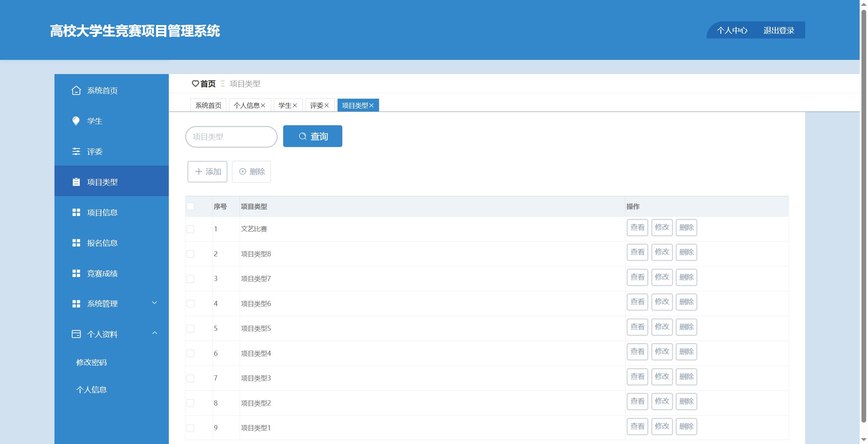Click 修改 for row 文艺比赛
868x444 pixels.
(662, 227)
